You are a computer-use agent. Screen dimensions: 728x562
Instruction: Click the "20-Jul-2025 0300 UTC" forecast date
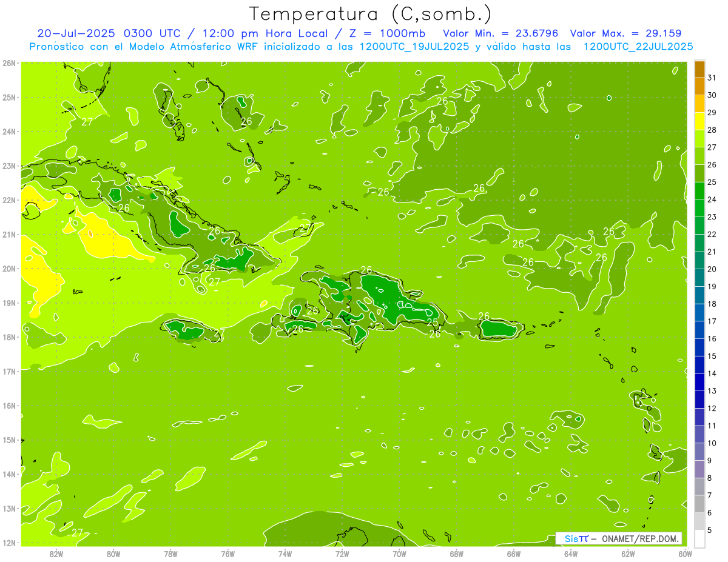tap(113, 33)
